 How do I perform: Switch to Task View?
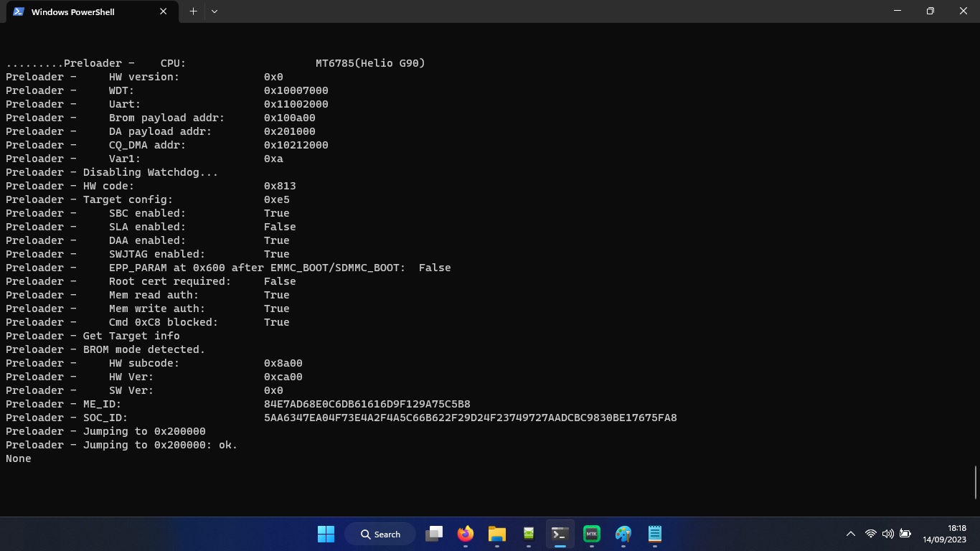tap(434, 534)
